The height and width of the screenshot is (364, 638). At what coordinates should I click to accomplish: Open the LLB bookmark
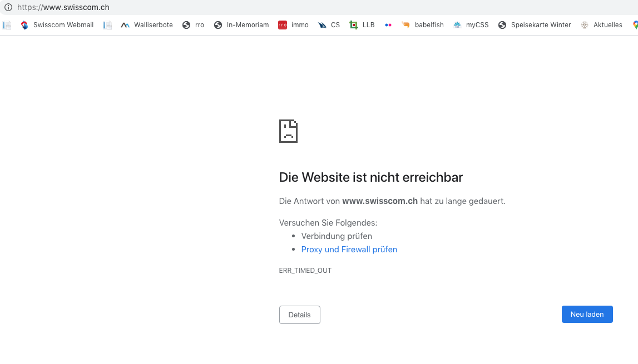point(362,25)
